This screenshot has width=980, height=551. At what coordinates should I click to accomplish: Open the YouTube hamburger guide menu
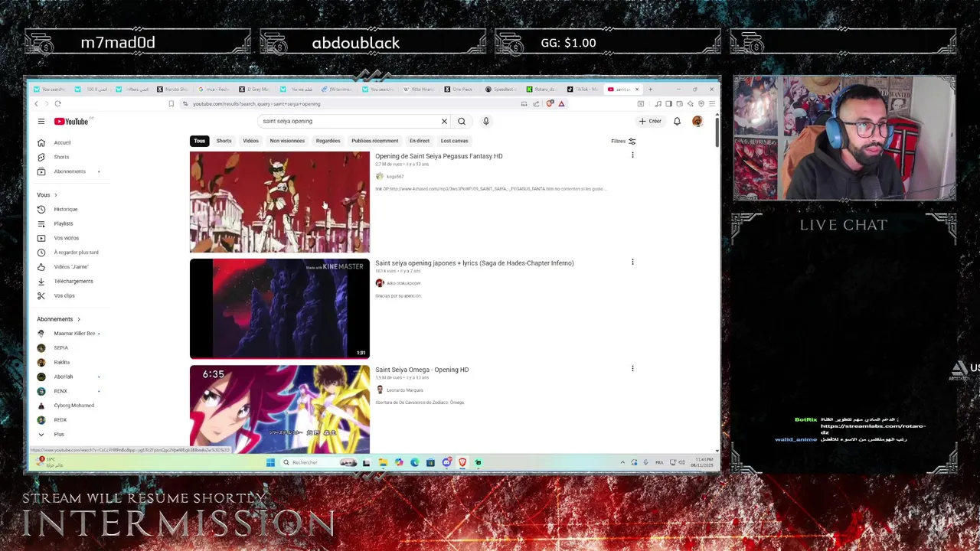(x=41, y=121)
